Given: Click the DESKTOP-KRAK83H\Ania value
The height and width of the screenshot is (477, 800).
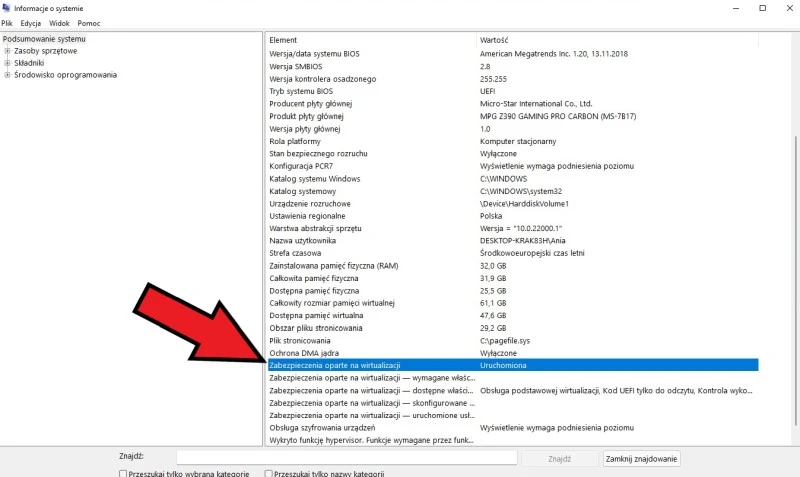Looking at the screenshot, I should 522,241.
